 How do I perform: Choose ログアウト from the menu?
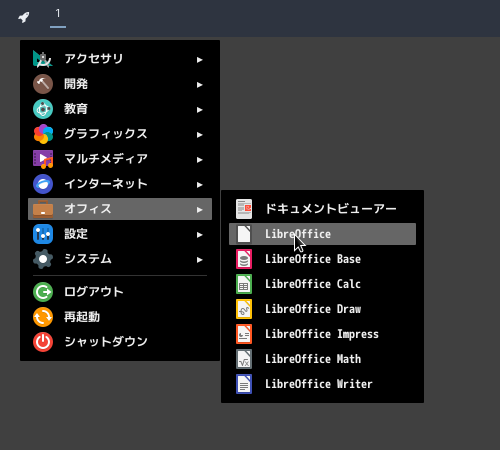coord(120,292)
